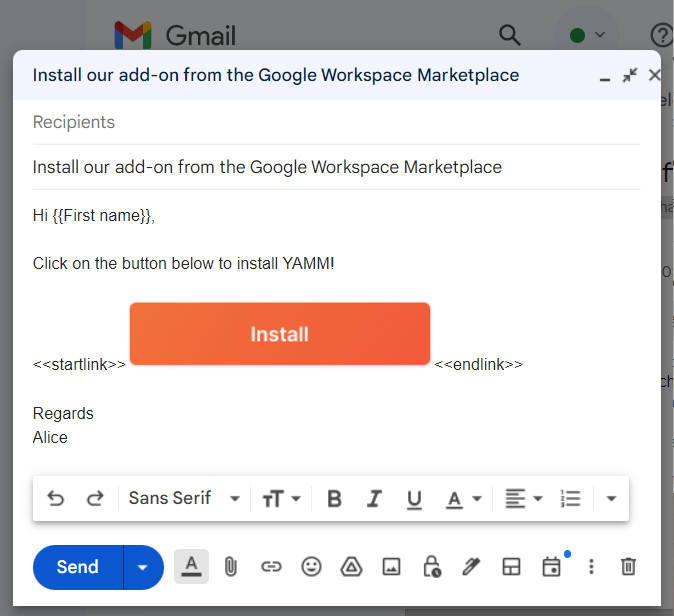Open the send options arrow next to Send

click(x=143, y=568)
